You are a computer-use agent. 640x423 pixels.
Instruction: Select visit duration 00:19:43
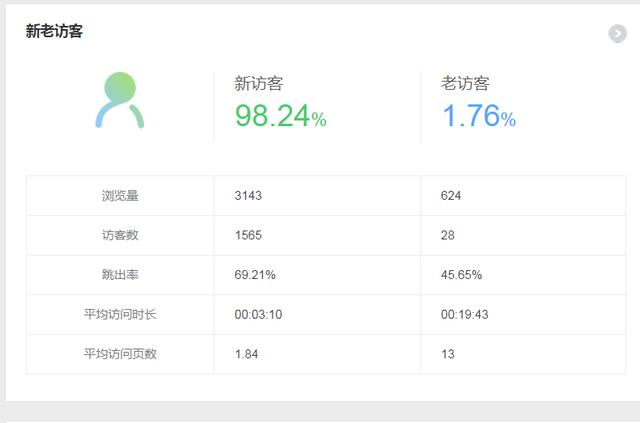(x=464, y=314)
